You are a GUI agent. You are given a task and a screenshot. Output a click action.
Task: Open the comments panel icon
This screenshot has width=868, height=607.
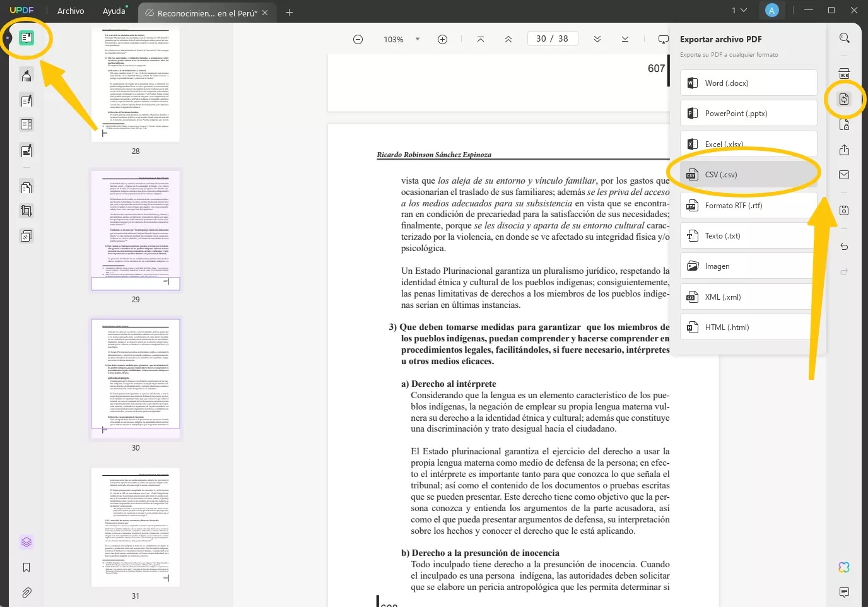[844, 592]
